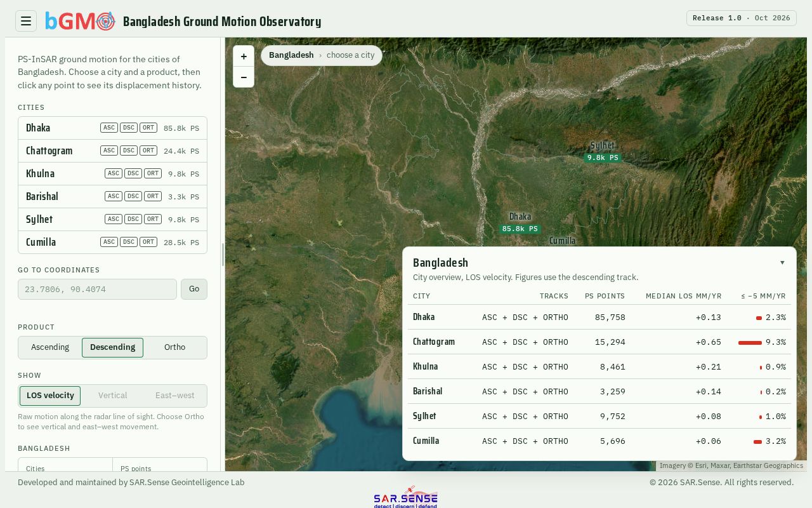Open the hamburger menu
This screenshot has width=812, height=508.
(26, 21)
